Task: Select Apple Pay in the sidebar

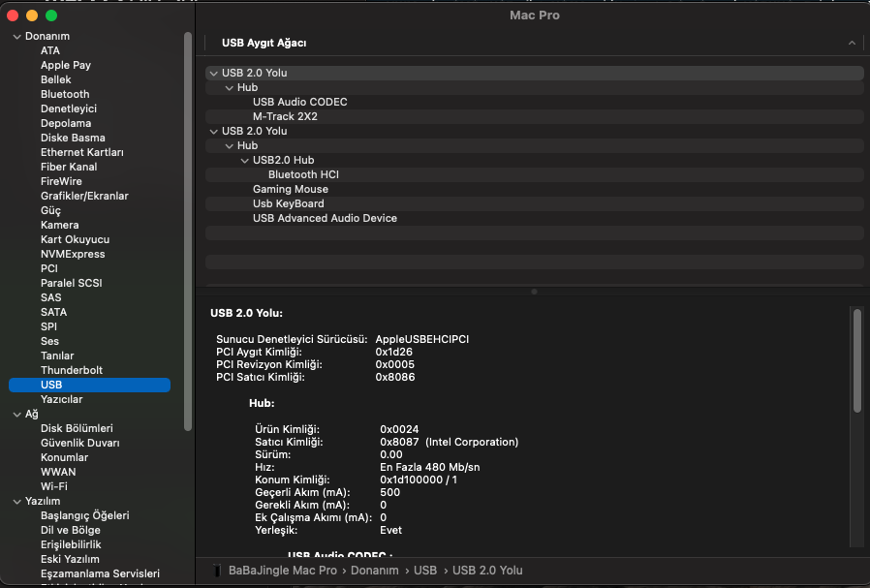Action: [x=66, y=65]
